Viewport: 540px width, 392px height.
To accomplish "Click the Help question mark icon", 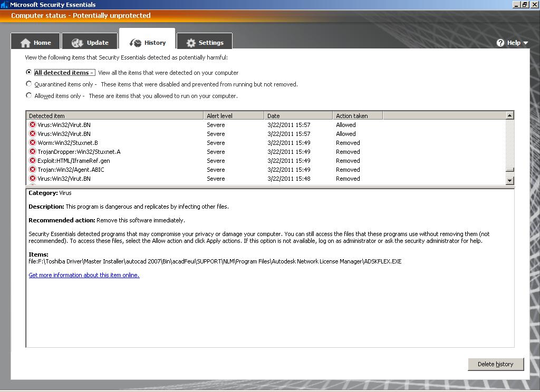I will [500, 43].
